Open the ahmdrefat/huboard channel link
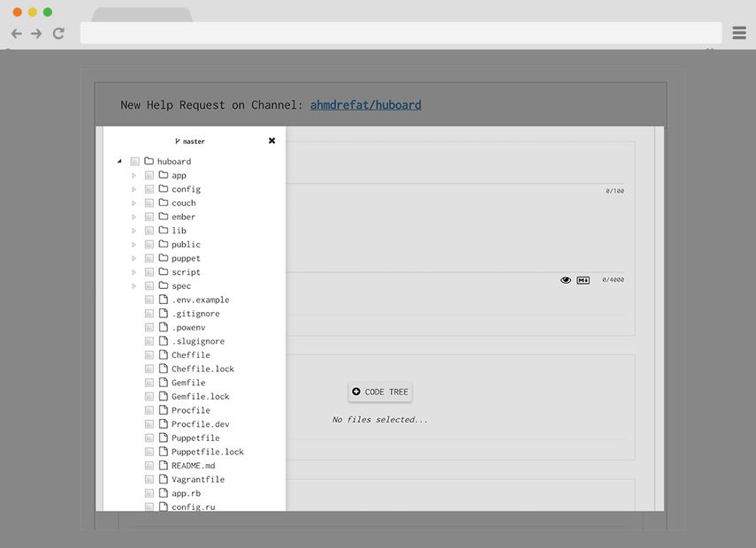The width and height of the screenshot is (756, 548). click(x=365, y=105)
